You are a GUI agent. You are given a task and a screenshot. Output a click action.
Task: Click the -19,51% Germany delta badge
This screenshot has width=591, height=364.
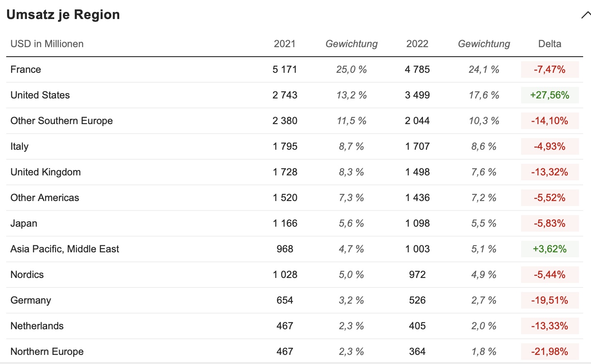click(550, 300)
